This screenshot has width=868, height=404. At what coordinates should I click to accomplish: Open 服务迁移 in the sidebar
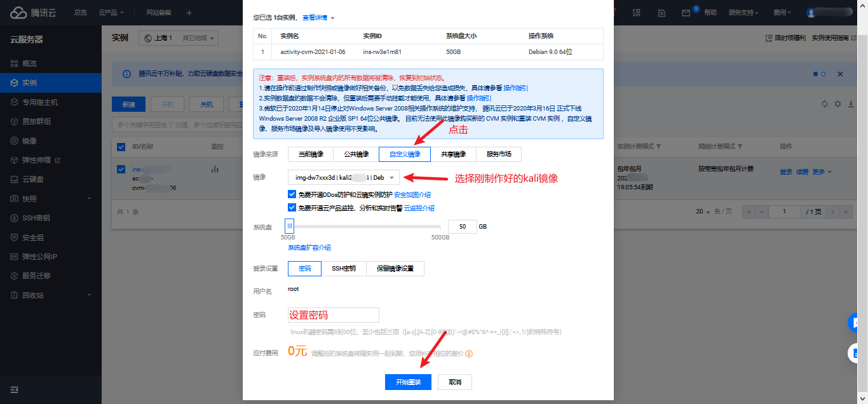36,276
